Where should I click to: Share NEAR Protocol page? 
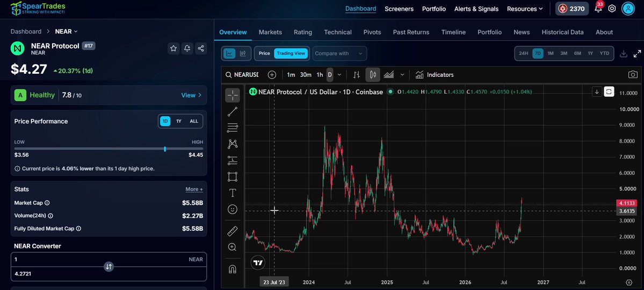(x=201, y=48)
